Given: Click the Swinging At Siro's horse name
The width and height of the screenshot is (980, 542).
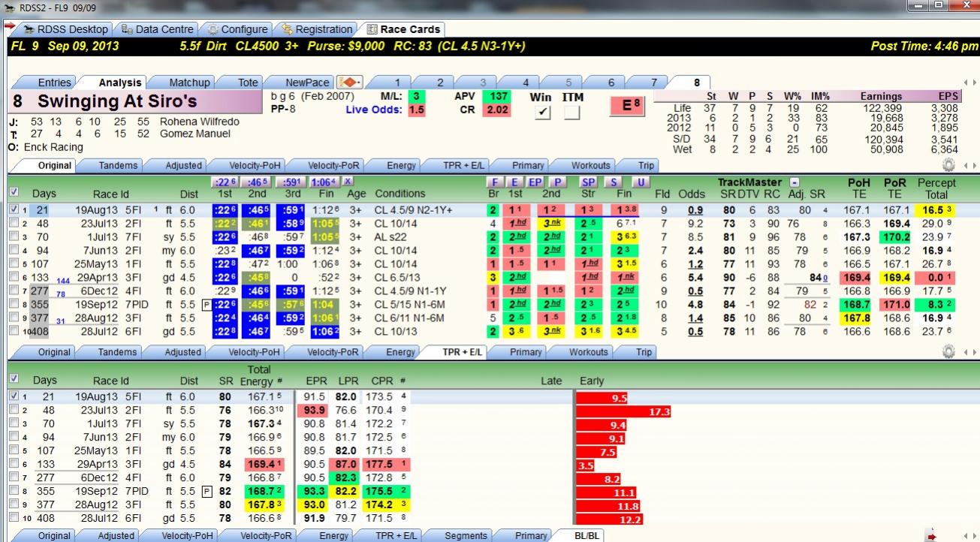Looking at the screenshot, I should click(116, 101).
